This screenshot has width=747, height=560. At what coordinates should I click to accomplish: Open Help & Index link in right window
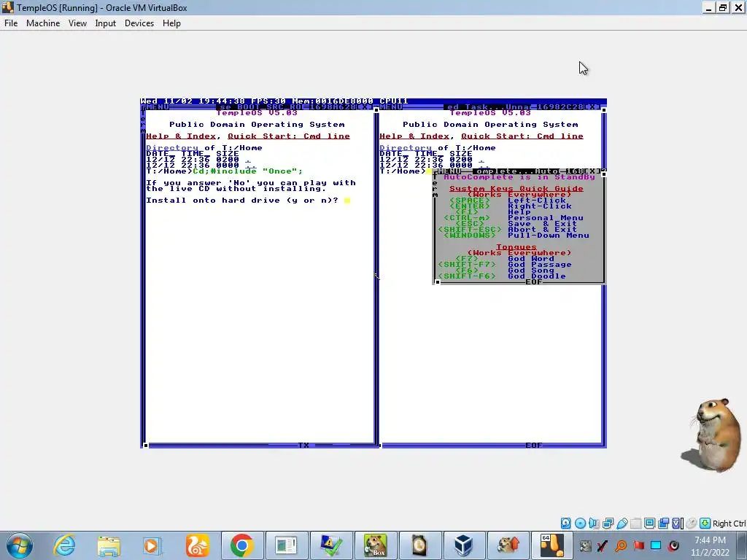coord(414,136)
